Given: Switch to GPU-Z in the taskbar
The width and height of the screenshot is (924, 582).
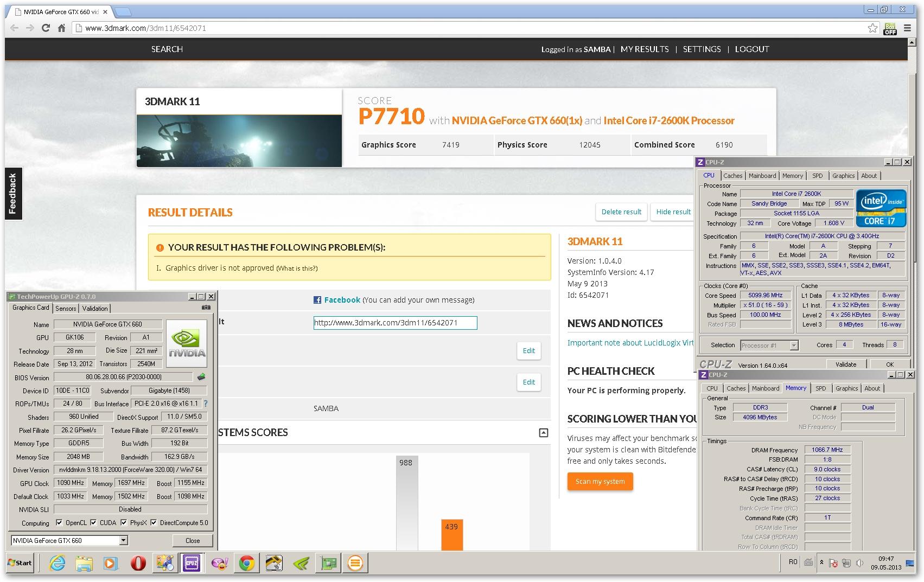Looking at the screenshot, I should pos(328,563).
